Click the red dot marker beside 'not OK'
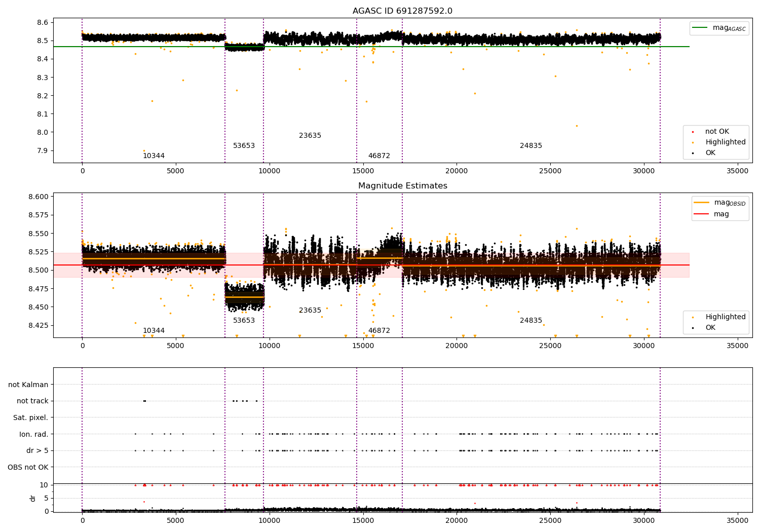This screenshot has height=532, width=760. click(693, 132)
